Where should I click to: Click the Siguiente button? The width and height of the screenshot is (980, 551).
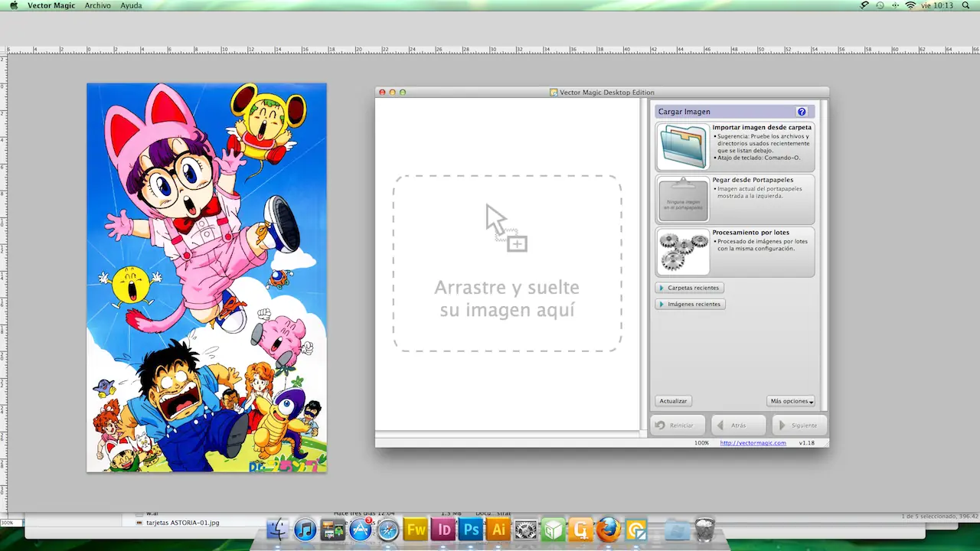click(799, 425)
